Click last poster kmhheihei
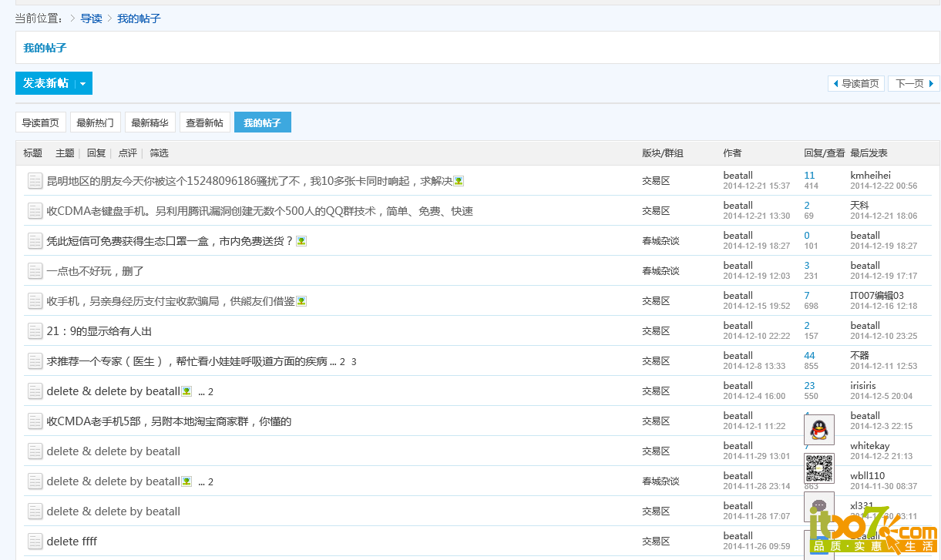 coord(870,176)
